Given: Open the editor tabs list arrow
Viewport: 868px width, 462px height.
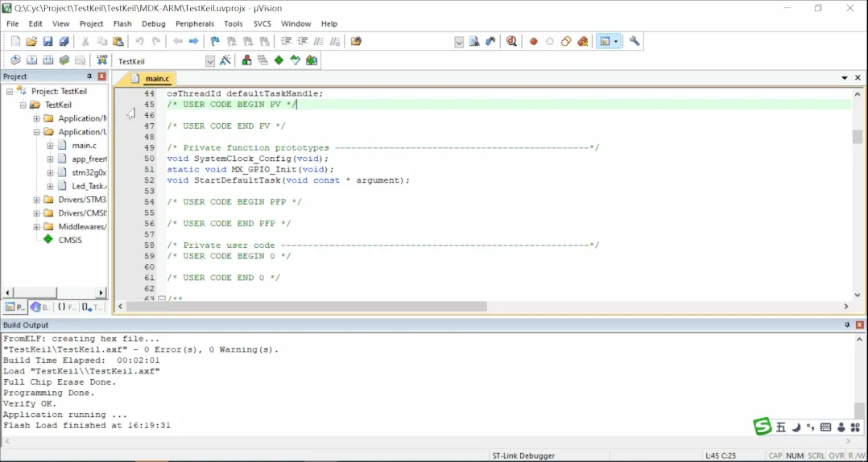Looking at the screenshot, I should (x=845, y=78).
